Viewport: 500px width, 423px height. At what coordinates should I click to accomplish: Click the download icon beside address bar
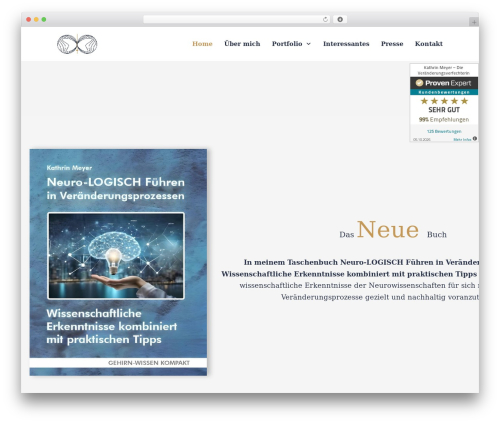[340, 19]
